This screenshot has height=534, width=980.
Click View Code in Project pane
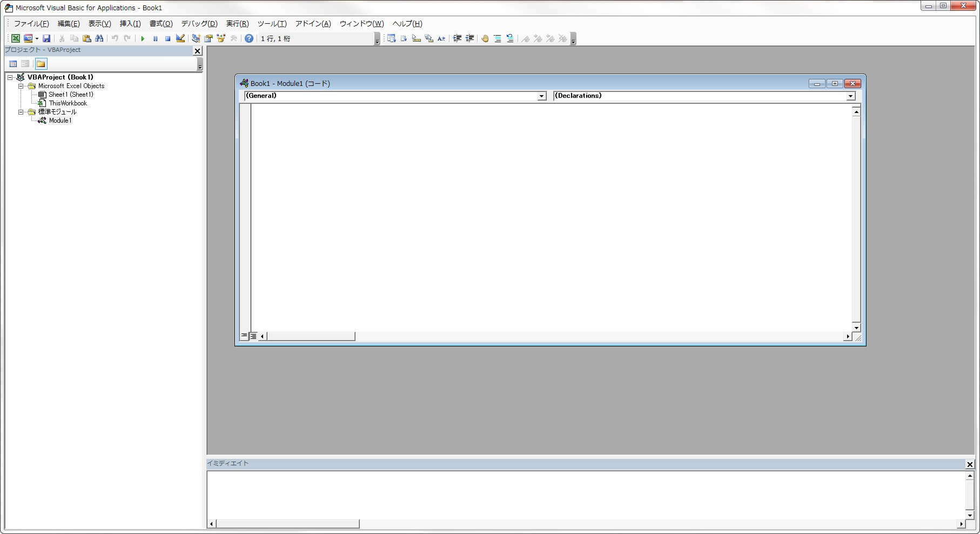click(x=13, y=64)
